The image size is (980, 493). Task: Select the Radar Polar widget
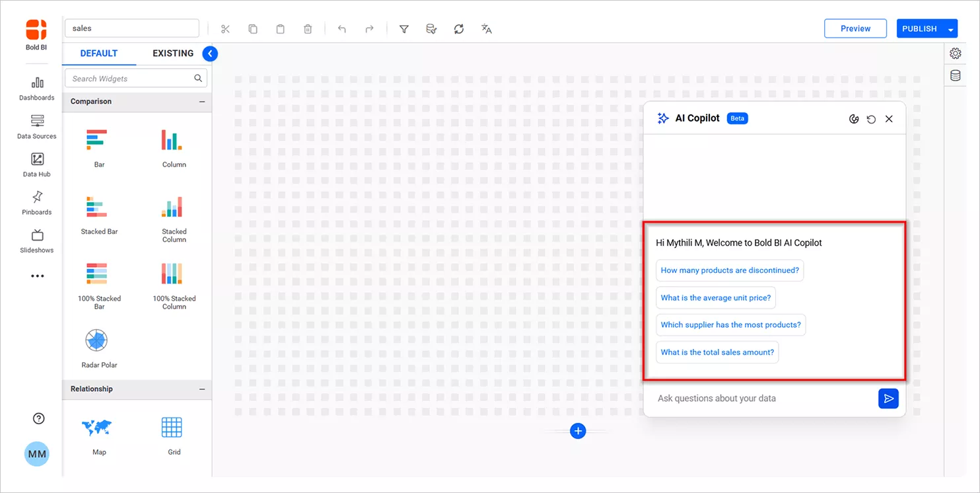(x=99, y=348)
